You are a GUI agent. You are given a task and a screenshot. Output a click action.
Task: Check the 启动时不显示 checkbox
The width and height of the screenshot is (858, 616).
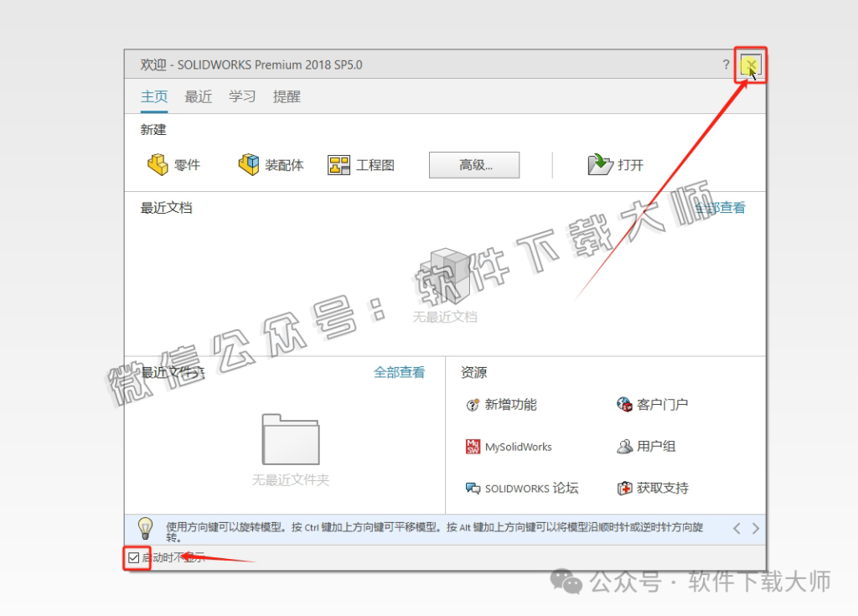136,556
